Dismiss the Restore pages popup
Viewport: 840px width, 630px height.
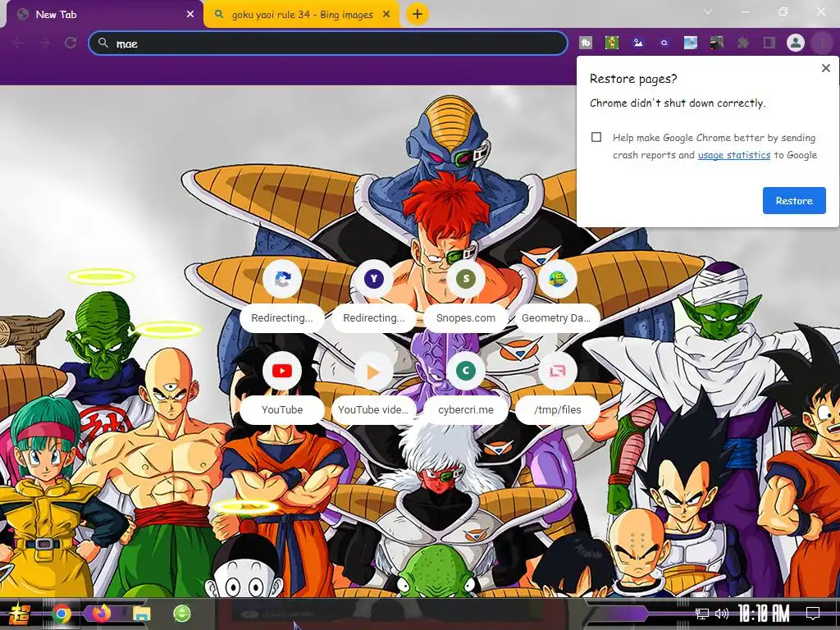pyautogui.click(x=825, y=68)
